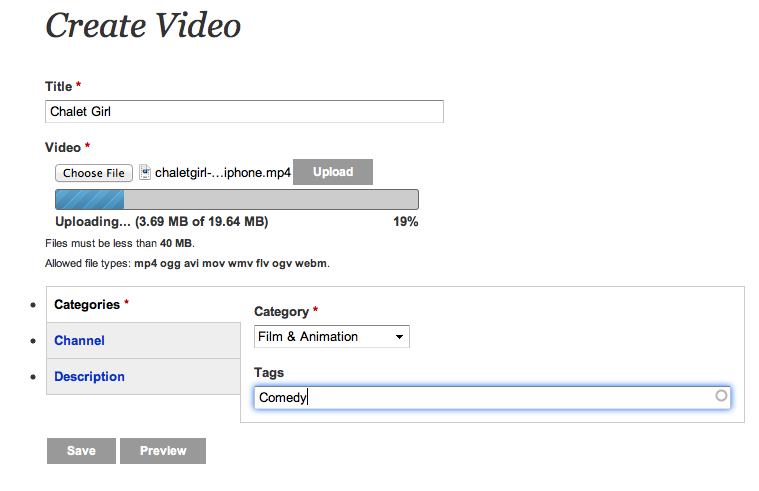
Task: Click the 19% upload percentage
Action: point(405,222)
